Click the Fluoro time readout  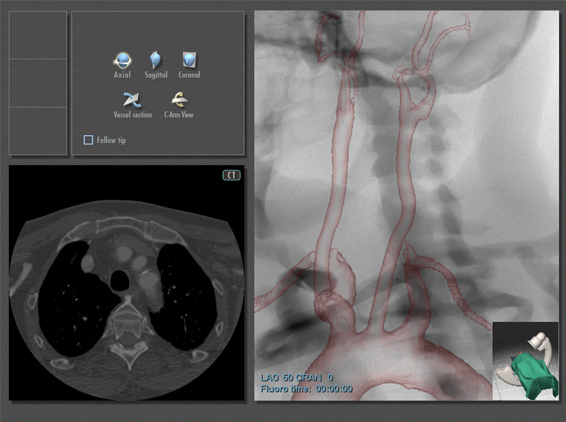[x=306, y=389]
